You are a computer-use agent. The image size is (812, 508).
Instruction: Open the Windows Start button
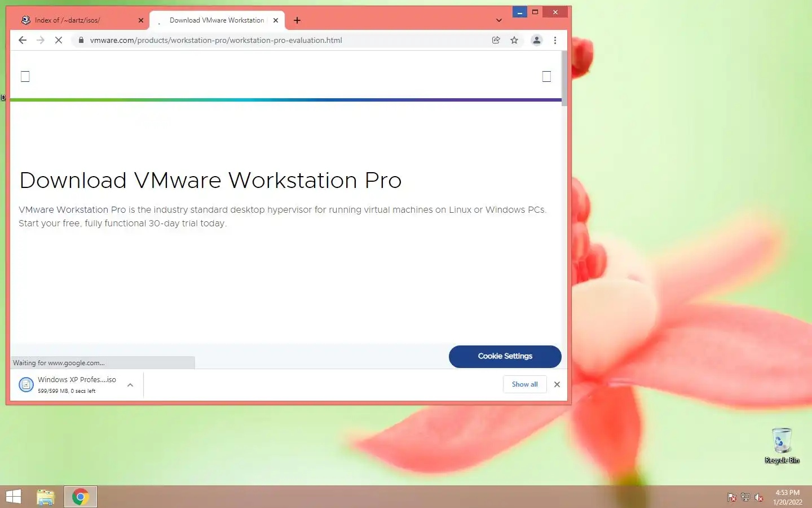tap(14, 497)
